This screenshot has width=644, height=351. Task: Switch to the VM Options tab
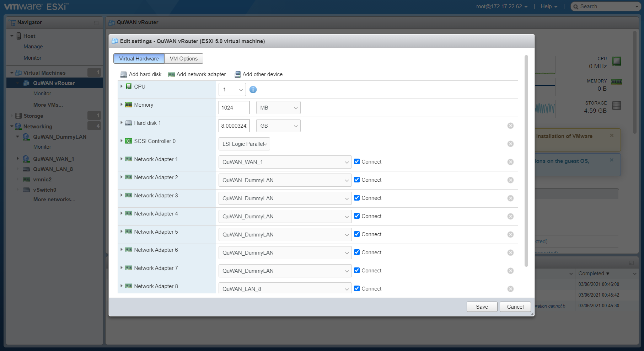(183, 59)
